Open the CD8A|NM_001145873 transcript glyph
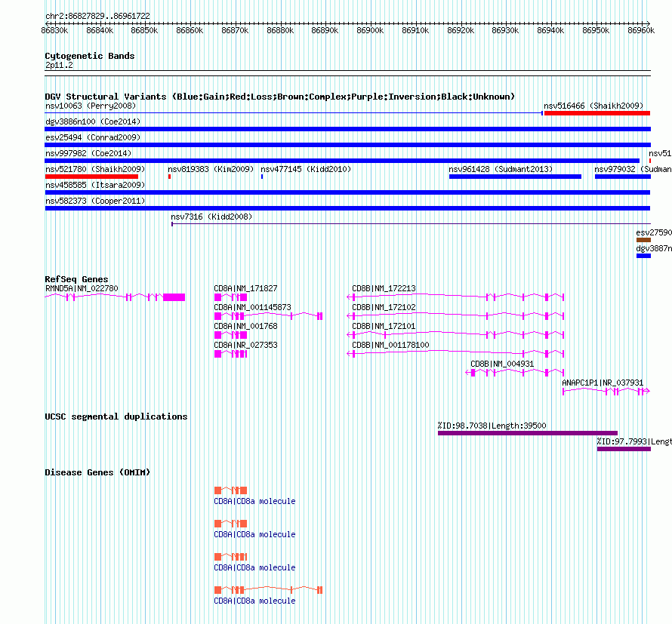This screenshot has width=672, height=624. (268, 316)
